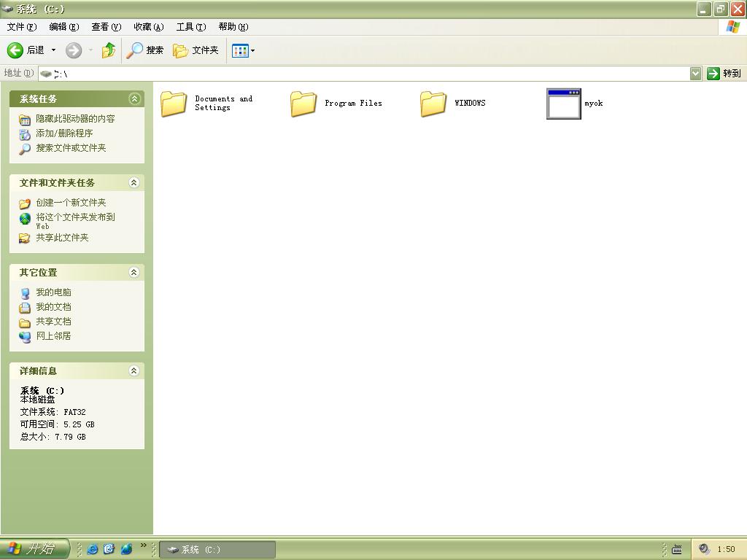
Task: Click the new folder icon beside 创建一个新文件夹
Action: (x=25, y=203)
